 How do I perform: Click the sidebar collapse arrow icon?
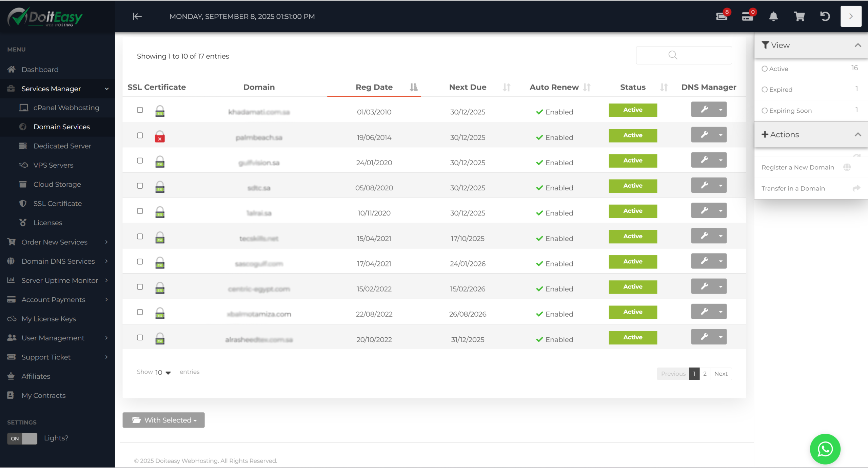click(137, 16)
